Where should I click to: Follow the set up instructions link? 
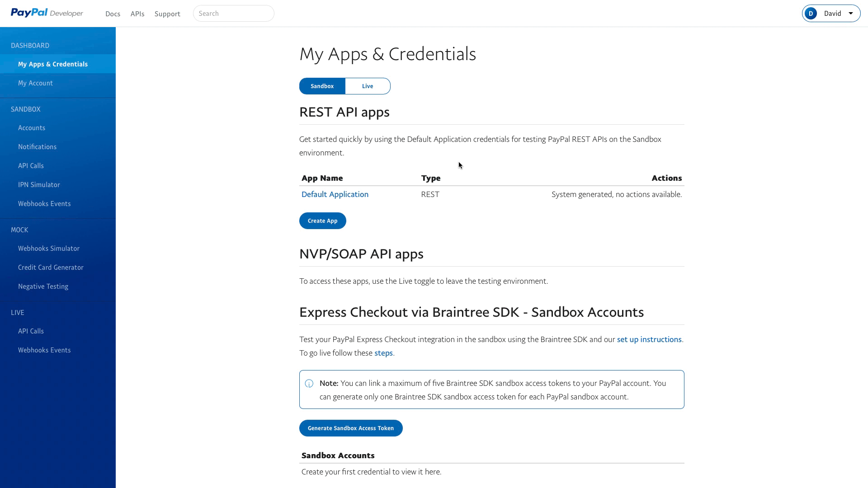[x=649, y=339]
